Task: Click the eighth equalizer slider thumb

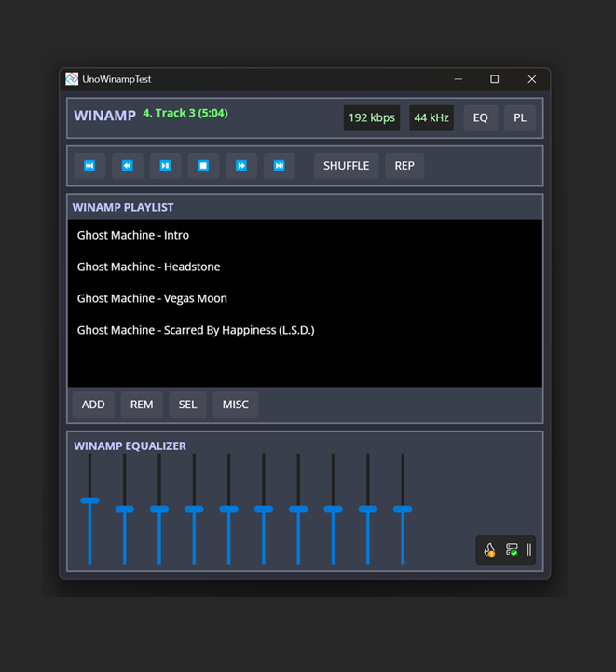Action: click(333, 509)
